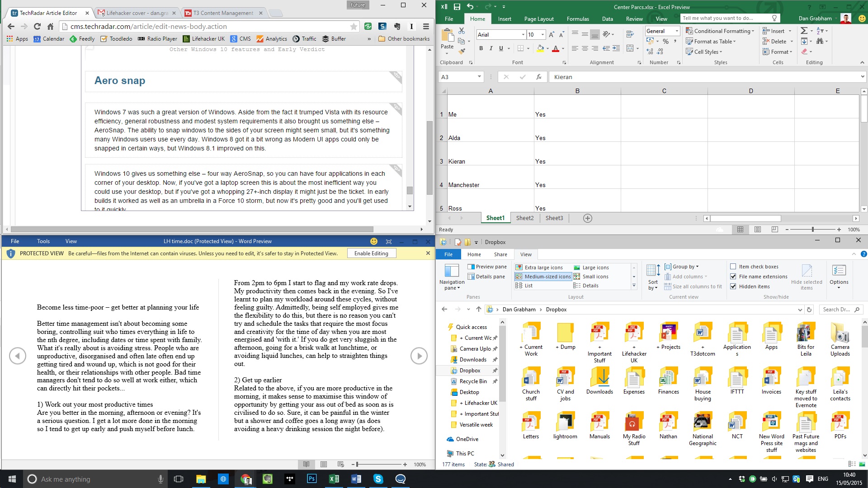Open Conditional Formatting in Excel
The image size is (868, 488).
pos(720,31)
